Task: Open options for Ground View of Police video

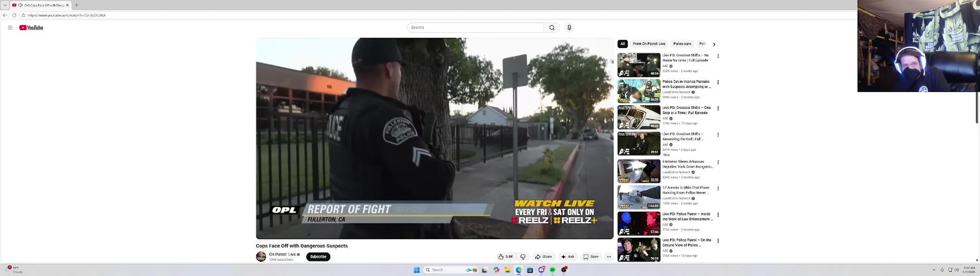Action: (718, 241)
